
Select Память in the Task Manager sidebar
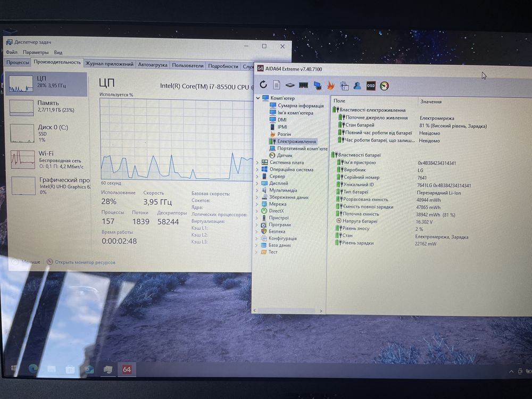pos(47,107)
